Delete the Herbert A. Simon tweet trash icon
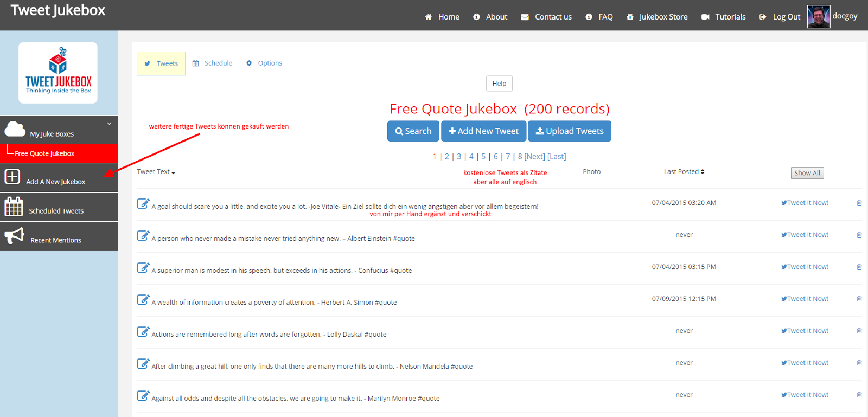This screenshot has height=417, width=868. click(x=859, y=299)
